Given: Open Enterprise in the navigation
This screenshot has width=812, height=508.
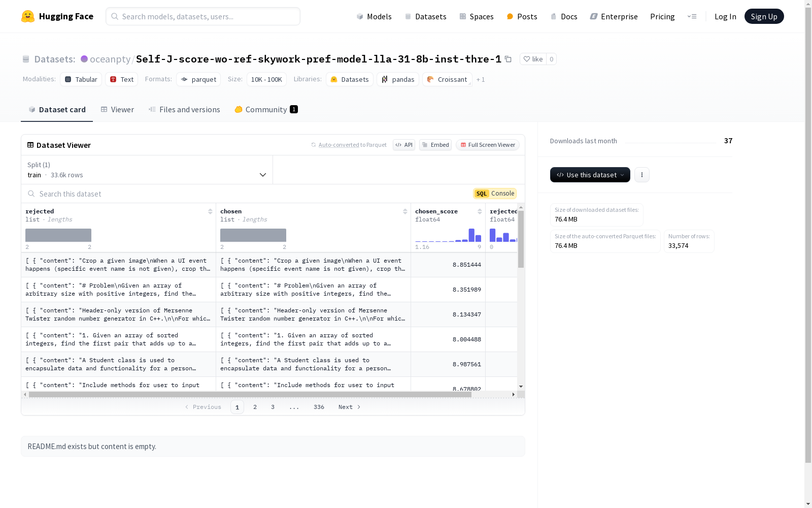Looking at the screenshot, I should [x=614, y=16].
